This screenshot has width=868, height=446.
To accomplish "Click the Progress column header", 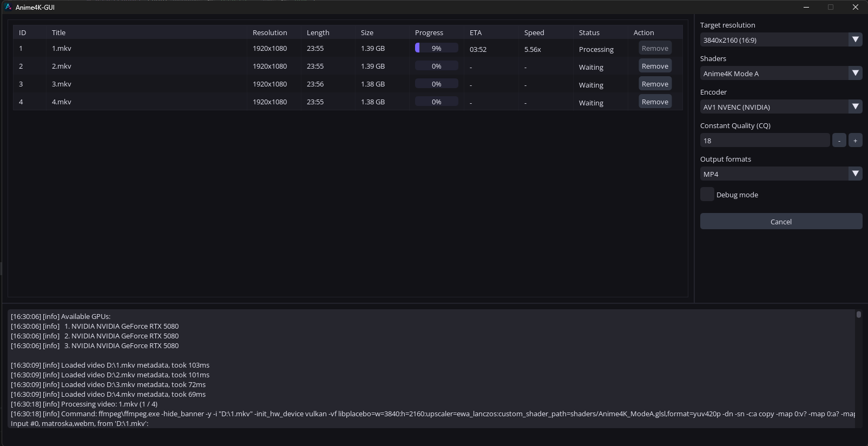I will pyautogui.click(x=429, y=32).
